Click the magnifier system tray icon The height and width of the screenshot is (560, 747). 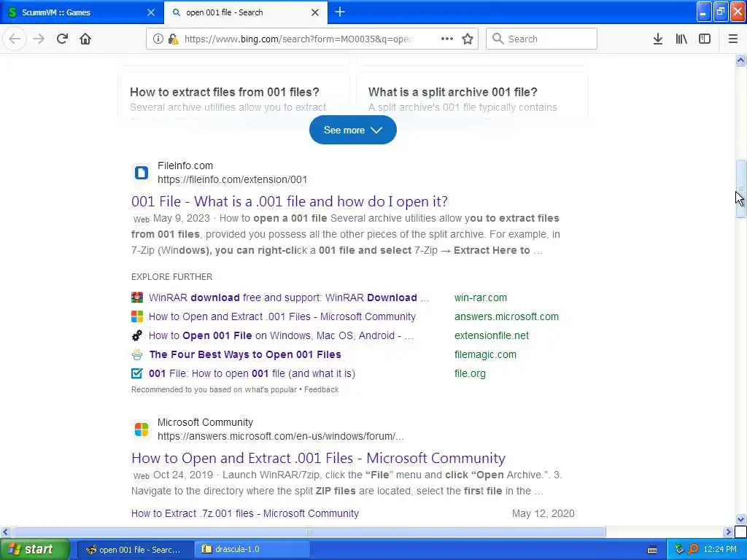693,550
